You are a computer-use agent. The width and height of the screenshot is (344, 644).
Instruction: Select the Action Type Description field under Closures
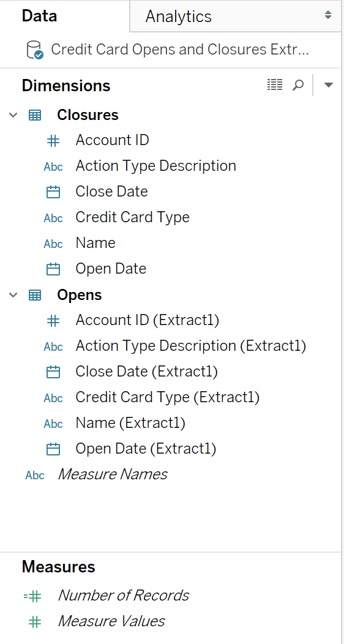tap(156, 166)
